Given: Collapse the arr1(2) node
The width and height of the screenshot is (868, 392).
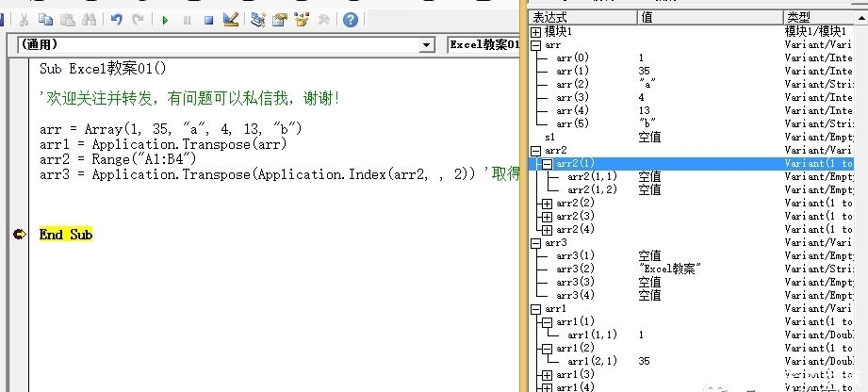Looking at the screenshot, I should coord(547,350).
